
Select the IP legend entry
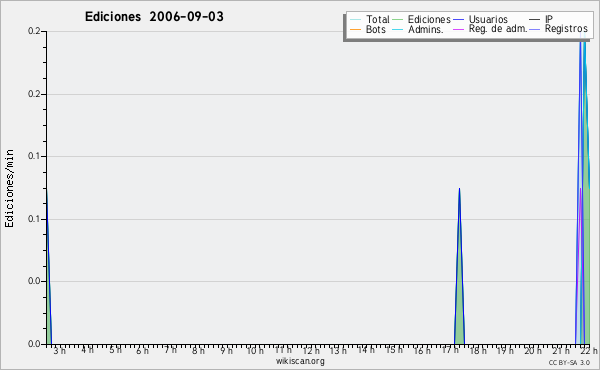click(x=541, y=19)
